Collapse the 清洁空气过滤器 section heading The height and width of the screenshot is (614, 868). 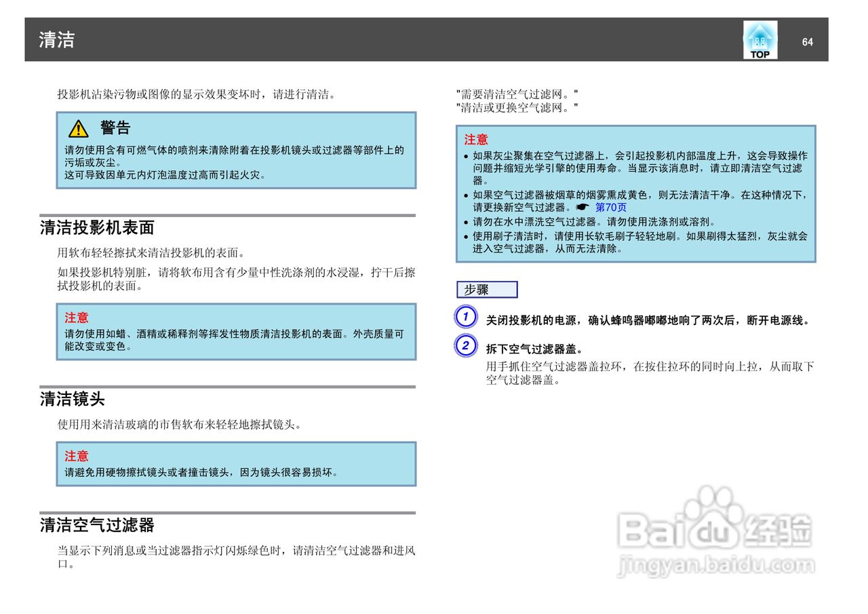click(98, 525)
